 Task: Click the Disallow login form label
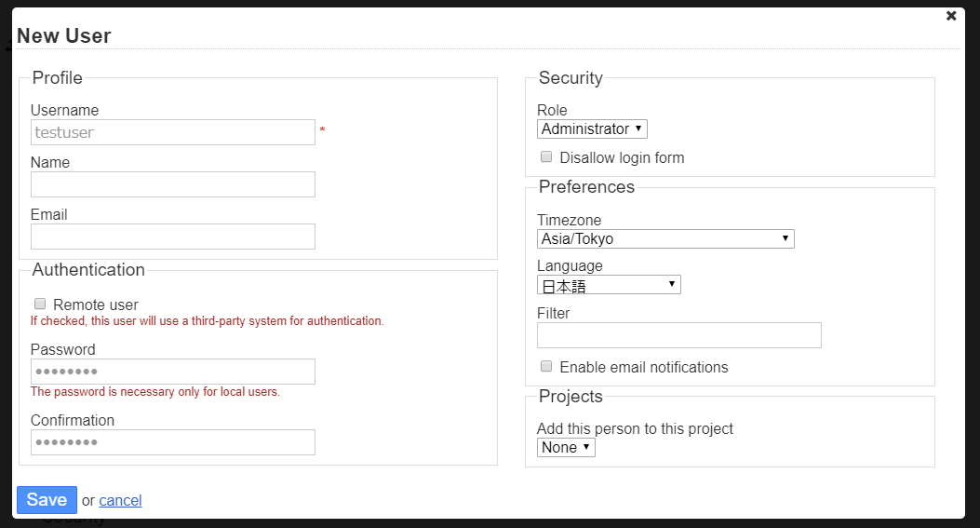[622, 158]
